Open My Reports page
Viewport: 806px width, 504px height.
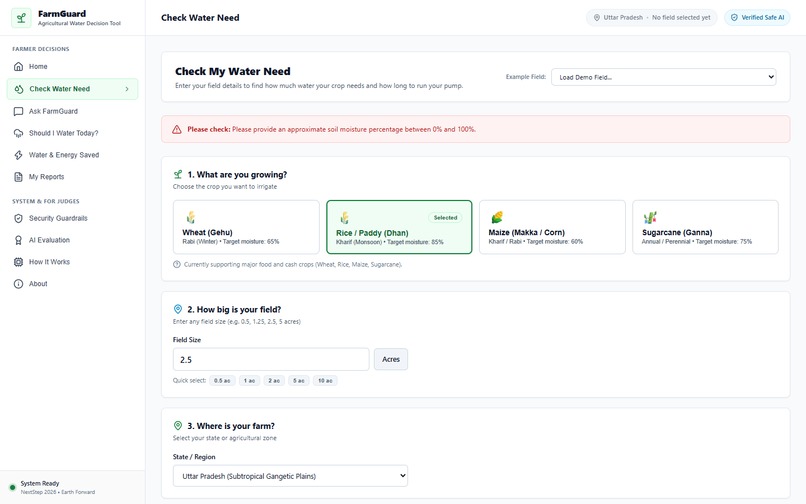[72, 177]
